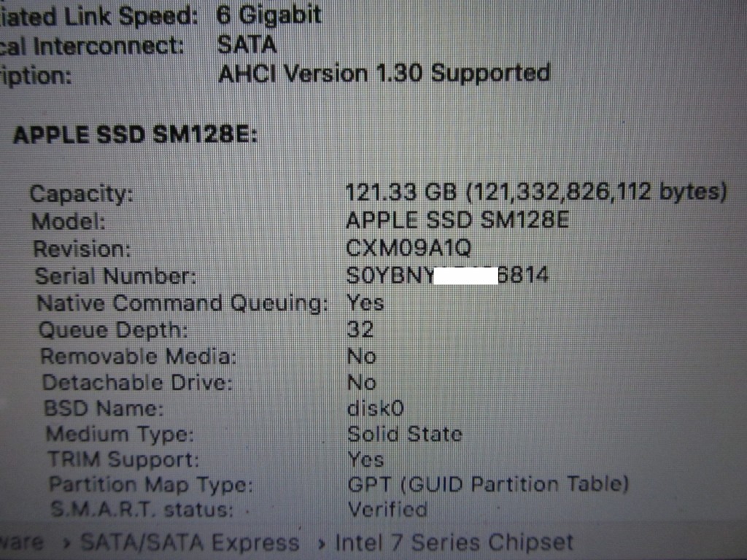Select the Revision value CXM09A1Q

pos(409,248)
